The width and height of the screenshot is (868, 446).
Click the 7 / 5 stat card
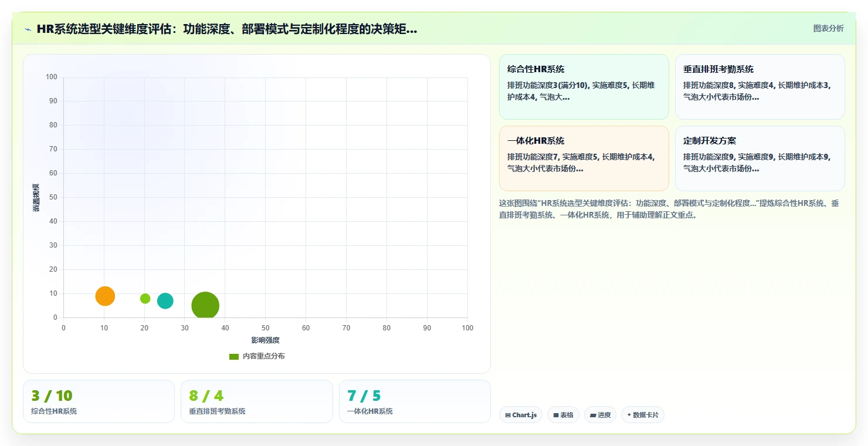point(415,401)
